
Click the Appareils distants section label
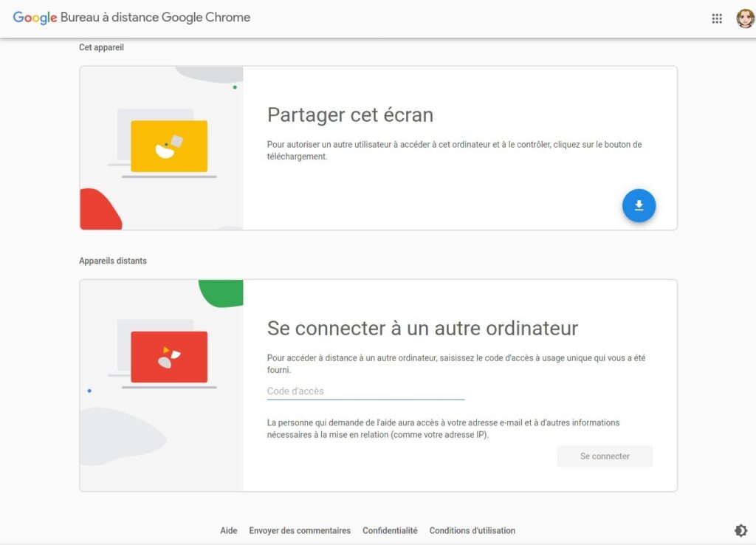click(113, 261)
